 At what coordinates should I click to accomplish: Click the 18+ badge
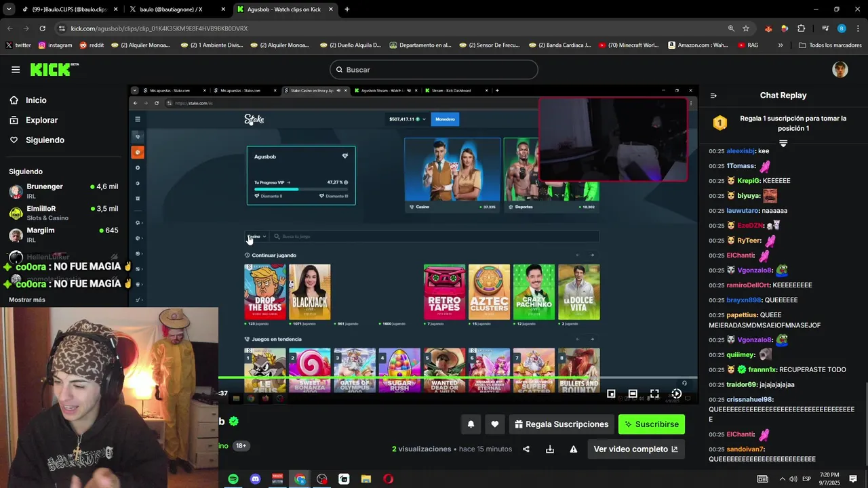[241, 446]
